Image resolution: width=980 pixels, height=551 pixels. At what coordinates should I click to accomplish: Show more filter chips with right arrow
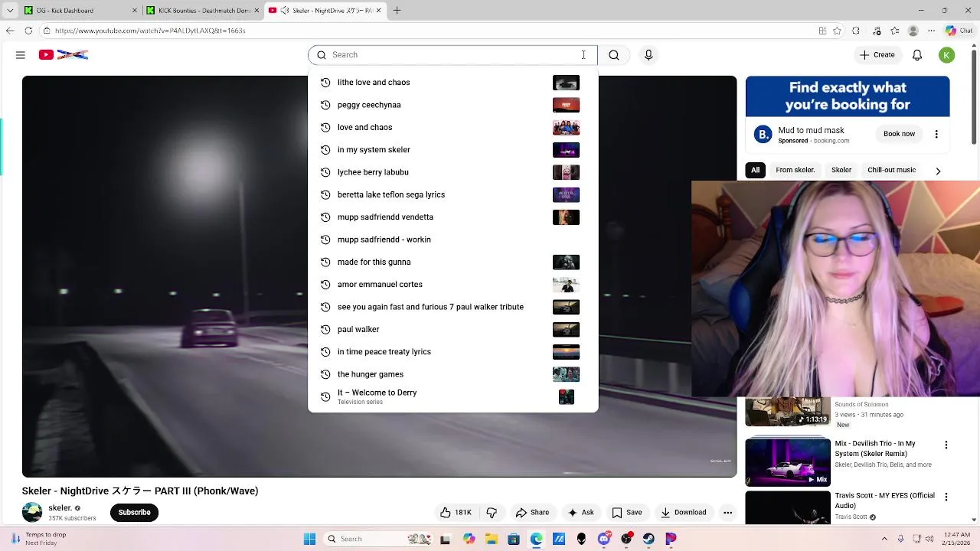tap(938, 171)
